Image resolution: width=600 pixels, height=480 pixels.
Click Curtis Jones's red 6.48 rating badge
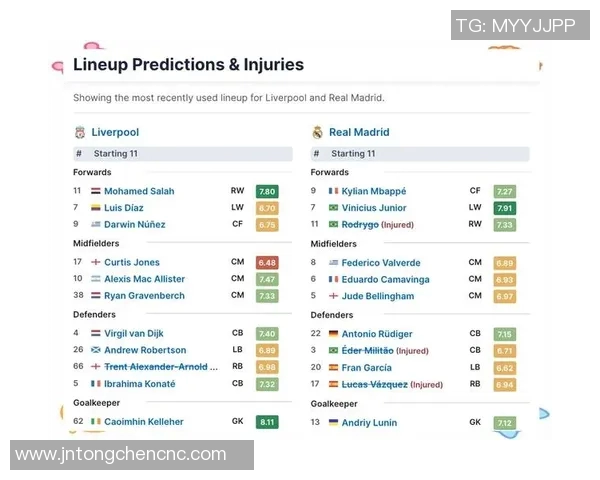click(x=267, y=263)
